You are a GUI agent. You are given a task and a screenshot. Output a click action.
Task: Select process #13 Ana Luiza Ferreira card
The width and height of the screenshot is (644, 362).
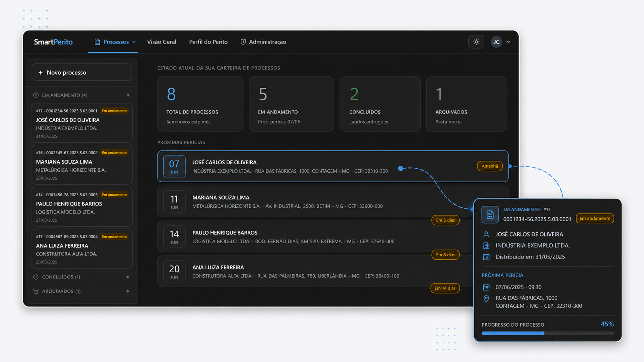(82, 249)
